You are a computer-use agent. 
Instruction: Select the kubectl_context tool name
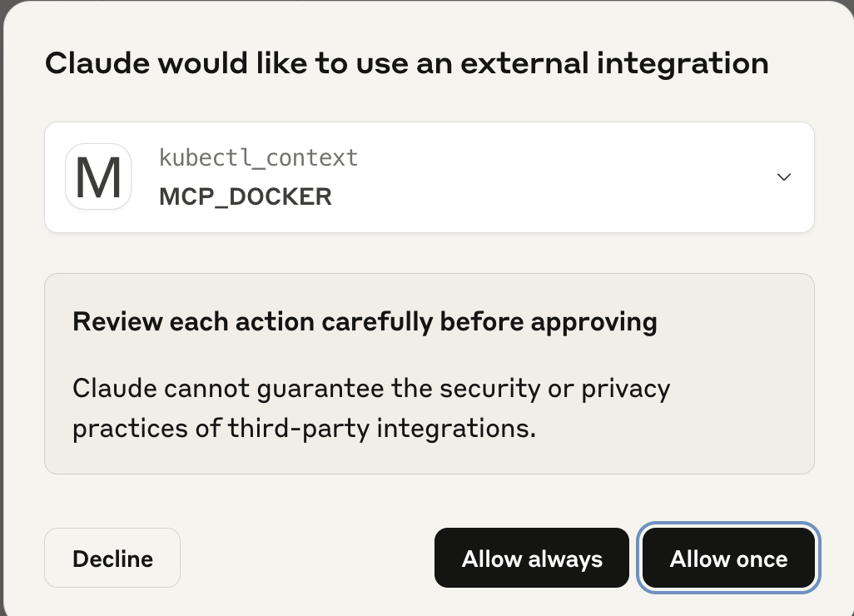(x=258, y=158)
